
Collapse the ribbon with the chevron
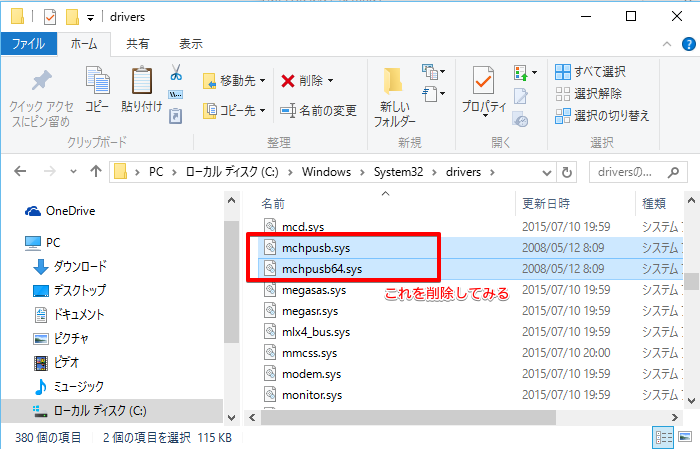point(667,44)
